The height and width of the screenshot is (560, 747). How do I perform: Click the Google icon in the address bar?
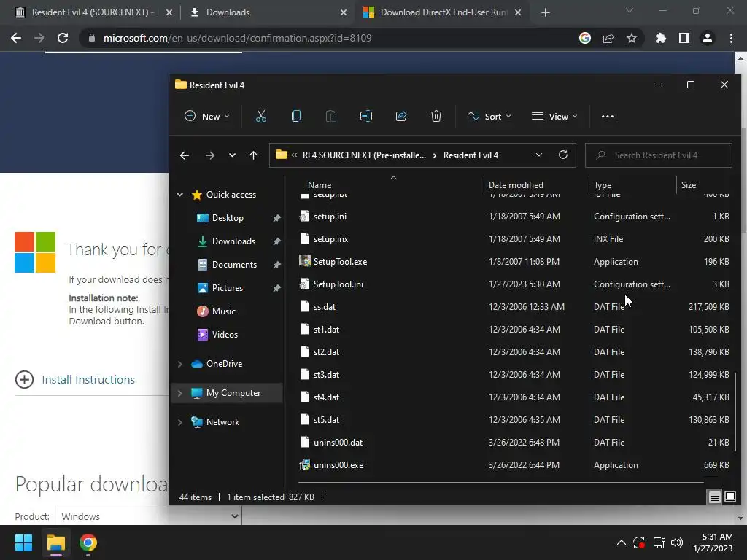[x=585, y=38]
